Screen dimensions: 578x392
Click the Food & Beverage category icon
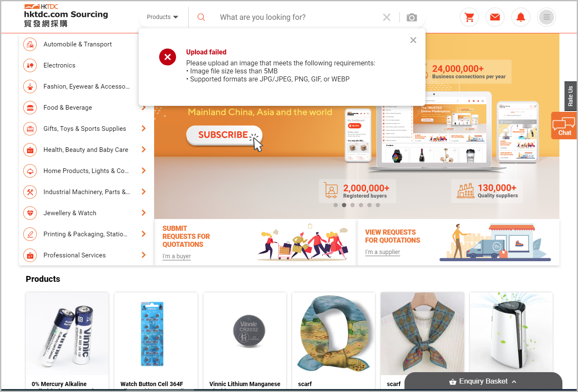pyautogui.click(x=30, y=107)
